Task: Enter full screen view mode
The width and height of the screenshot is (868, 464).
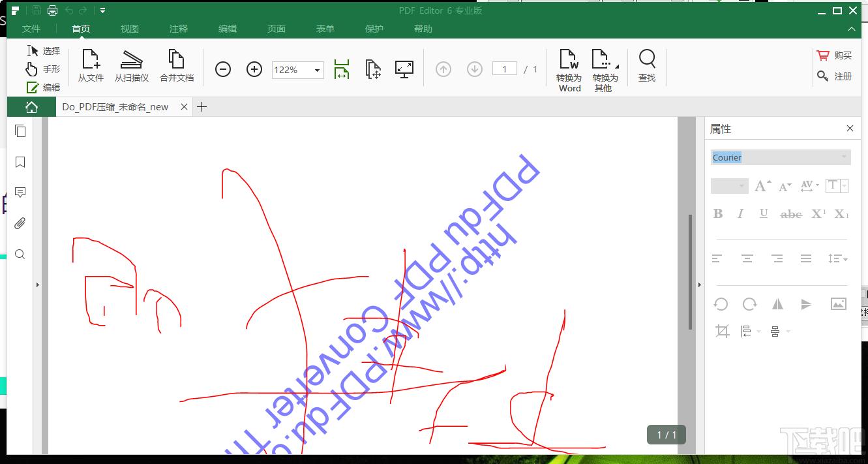Action: pyautogui.click(x=404, y=69)
